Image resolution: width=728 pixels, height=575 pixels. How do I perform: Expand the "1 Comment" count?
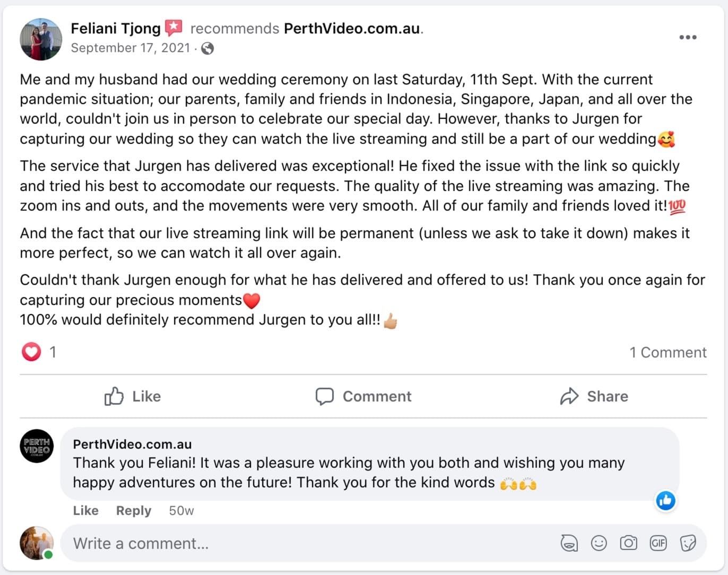click(x=668, y=352)
